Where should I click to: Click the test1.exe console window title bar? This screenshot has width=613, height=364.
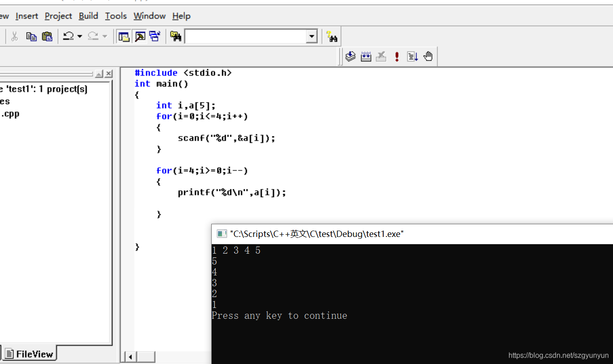412,234
